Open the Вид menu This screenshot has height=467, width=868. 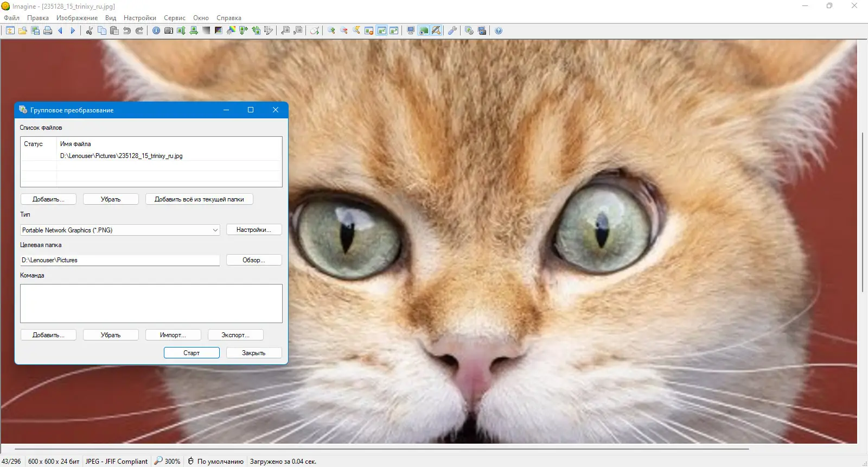coord(111,18)
